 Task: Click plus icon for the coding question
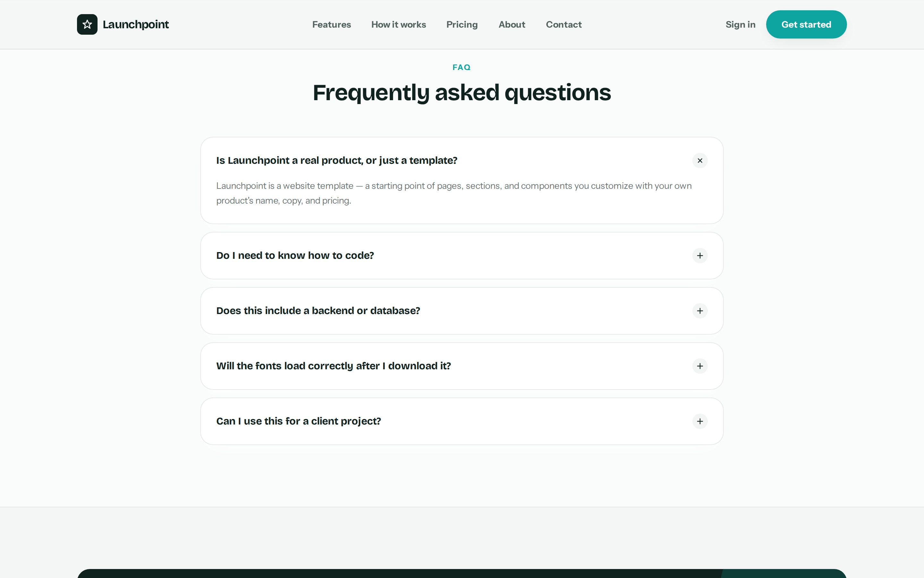[699, 255]
